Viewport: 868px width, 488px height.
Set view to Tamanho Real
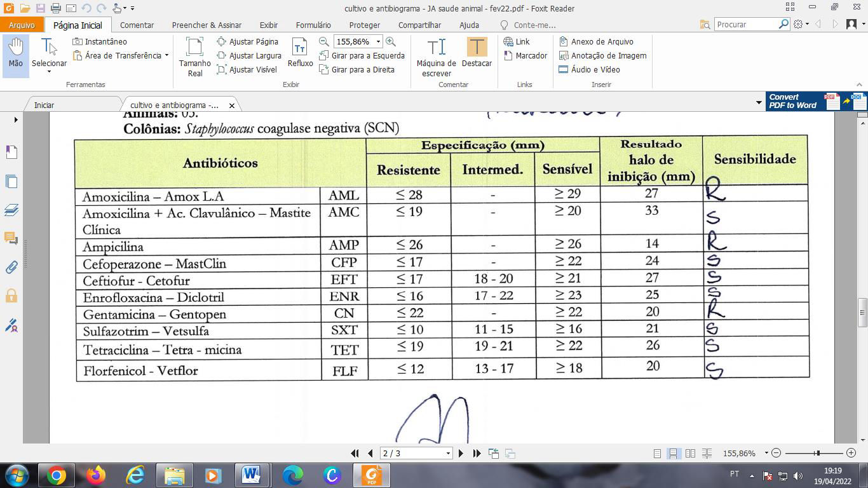point(195,57)
